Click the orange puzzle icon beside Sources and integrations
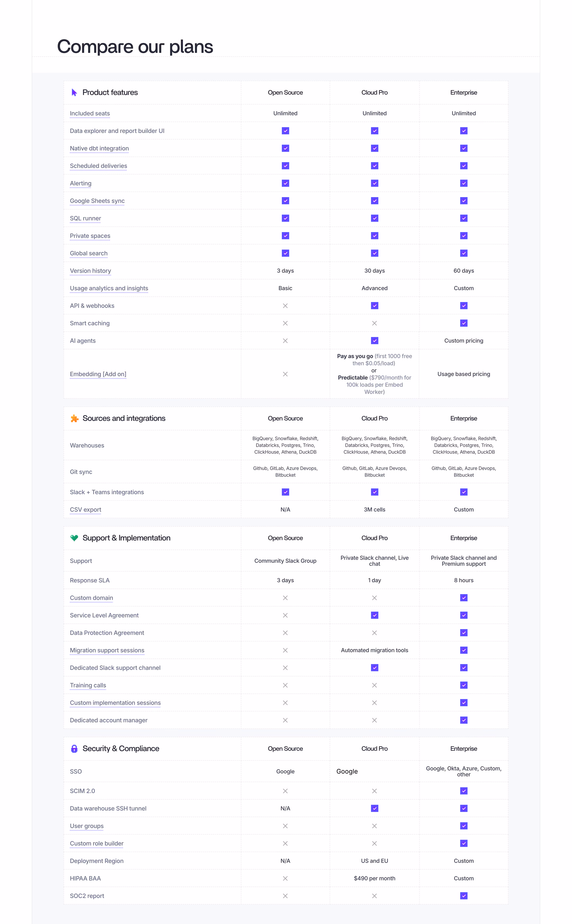572x924 pixels. (74, 418)
